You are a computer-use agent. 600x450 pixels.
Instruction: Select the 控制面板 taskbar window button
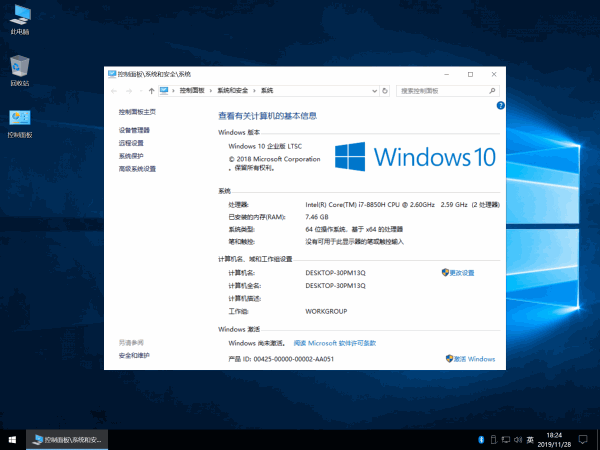[67, 440]
